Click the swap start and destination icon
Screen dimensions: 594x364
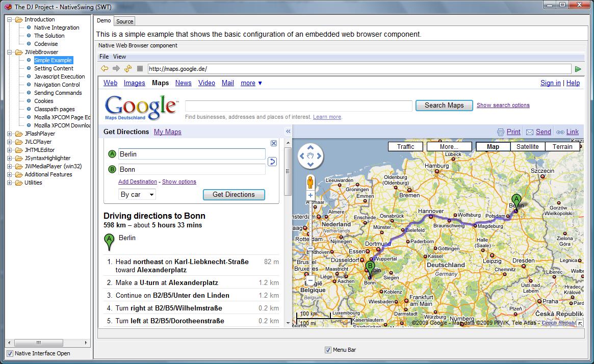[272, 162]
